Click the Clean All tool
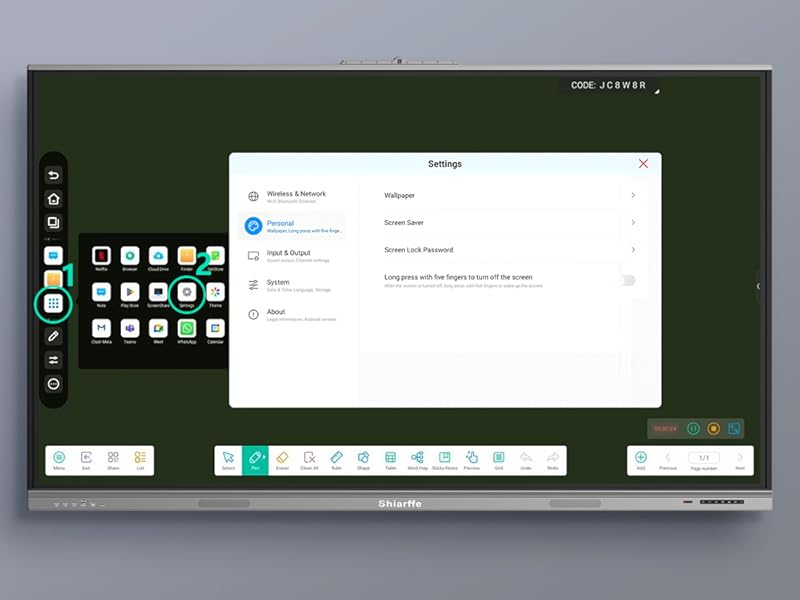 (x=309, y=460)
